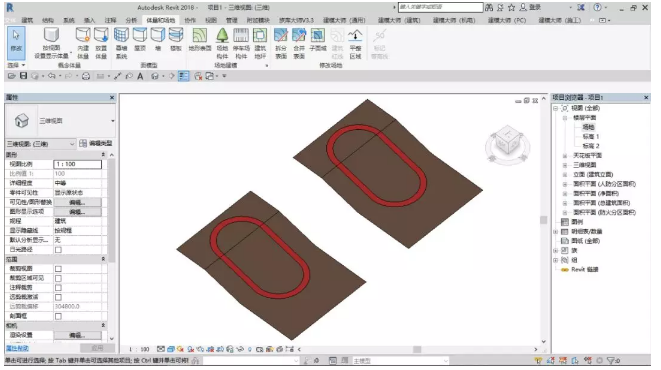Image resolution: width=661 pixels, height=370 pixels.
Task: Click the Properties panel vertical scrollbar
Action: [x=112, y=211]
